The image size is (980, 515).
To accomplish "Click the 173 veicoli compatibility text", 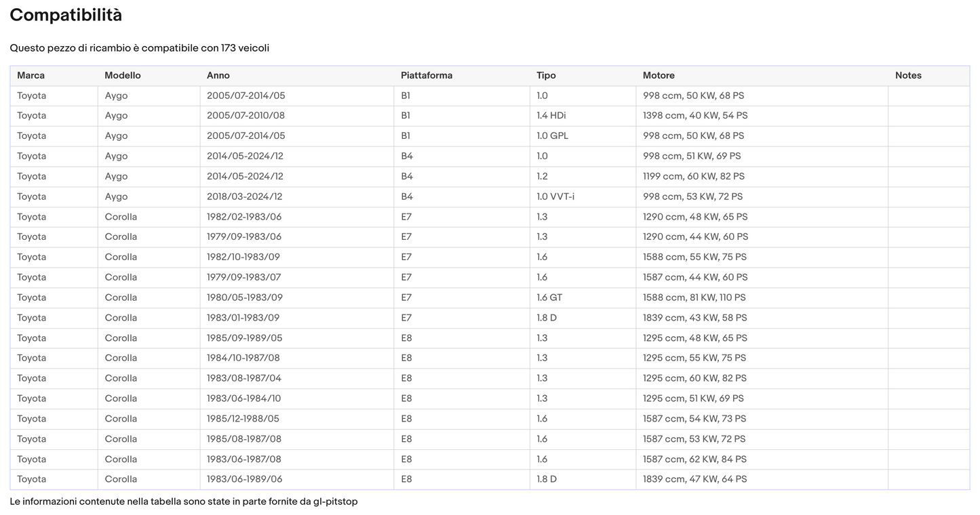I will tap(245, 48).
